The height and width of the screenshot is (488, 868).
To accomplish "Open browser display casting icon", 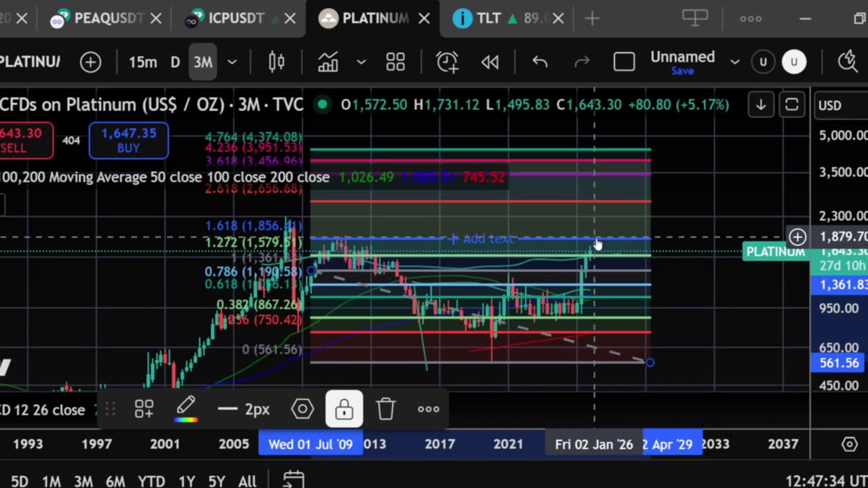I will (x=695, y=19).
